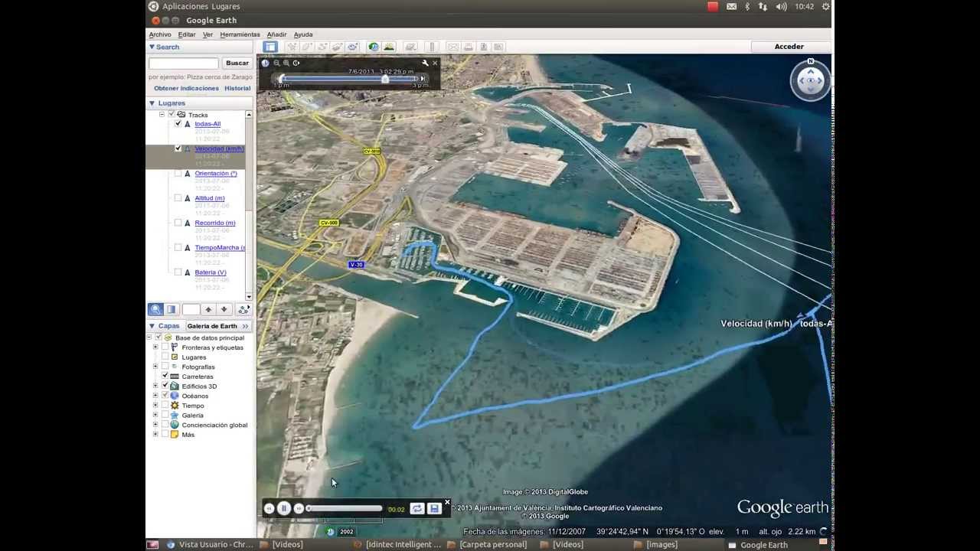Click the print toolbar icon
The width and height of the screenshot is (980, 551).
point(469,47)
